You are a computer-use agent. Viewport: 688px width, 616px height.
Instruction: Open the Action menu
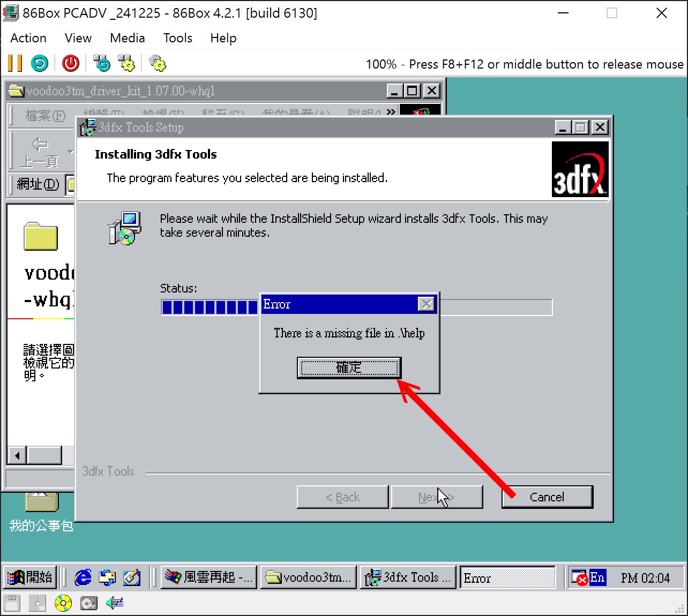(x=28, y=38)
